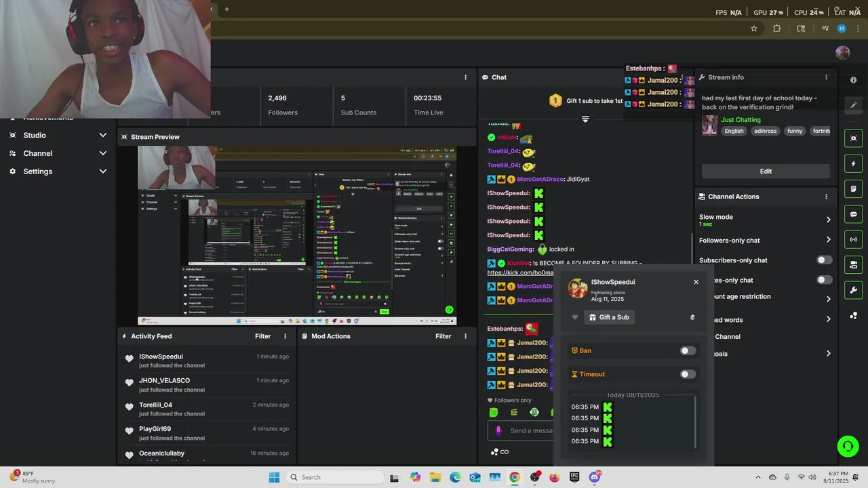Click the heart icon in IShowSpeedui card
868x488 pixels.
575,317
